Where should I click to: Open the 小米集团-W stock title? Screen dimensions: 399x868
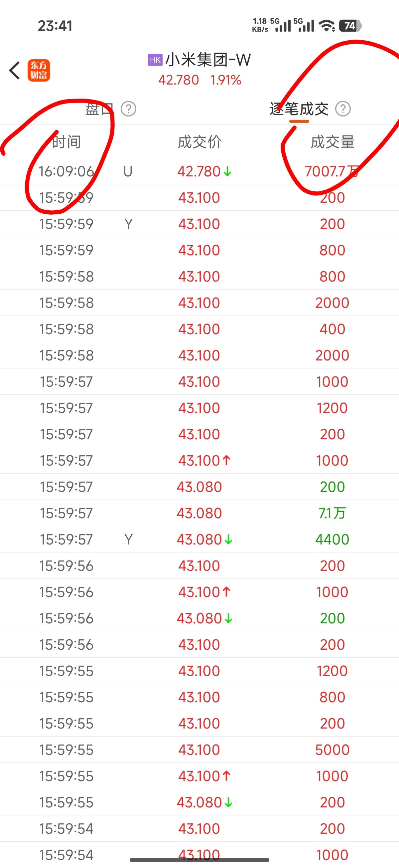(208, 60)
